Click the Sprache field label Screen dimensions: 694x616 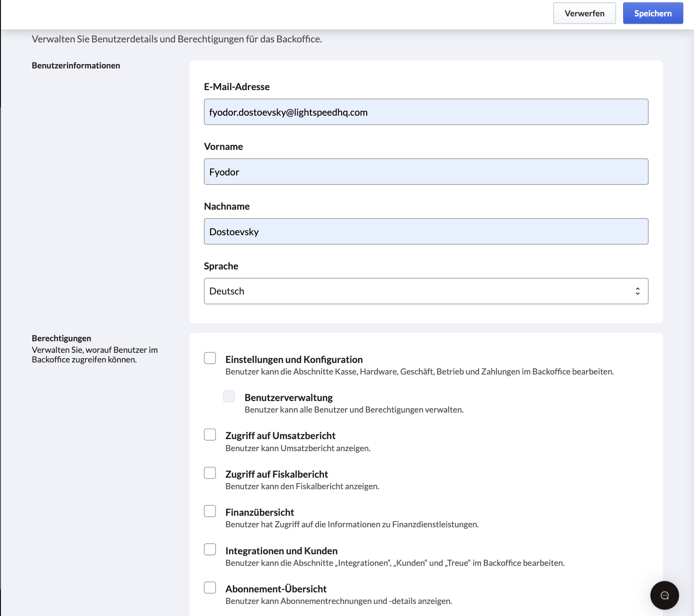(221, 266)
